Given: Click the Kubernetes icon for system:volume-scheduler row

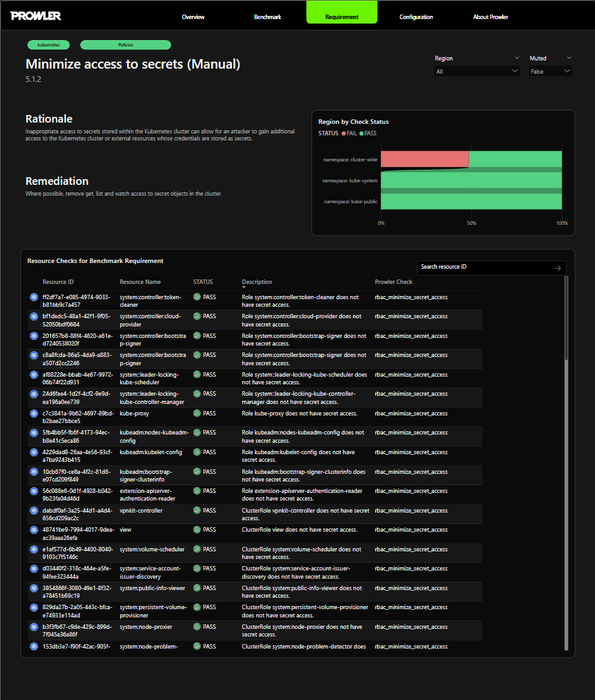Looking at the screenshot, I should point(34,549).
